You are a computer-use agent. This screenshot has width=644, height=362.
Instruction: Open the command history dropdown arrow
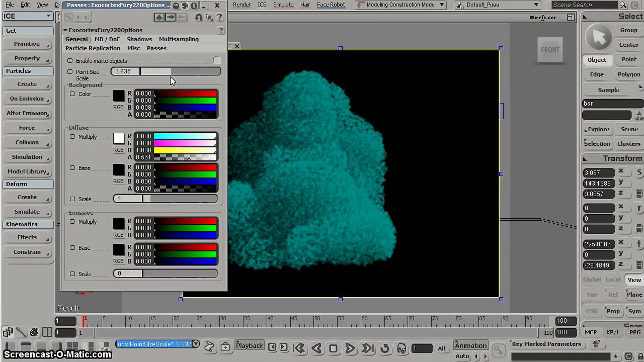196,344
